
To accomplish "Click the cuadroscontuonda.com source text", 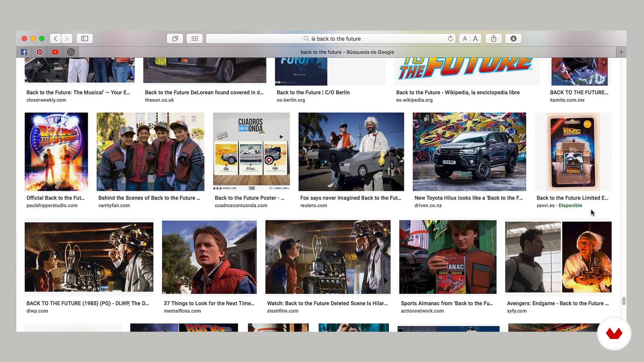I will (x=241, y=205).
